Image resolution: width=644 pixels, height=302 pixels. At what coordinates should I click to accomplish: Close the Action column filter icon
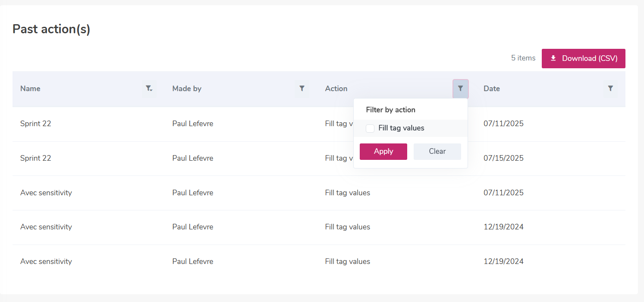460,89
